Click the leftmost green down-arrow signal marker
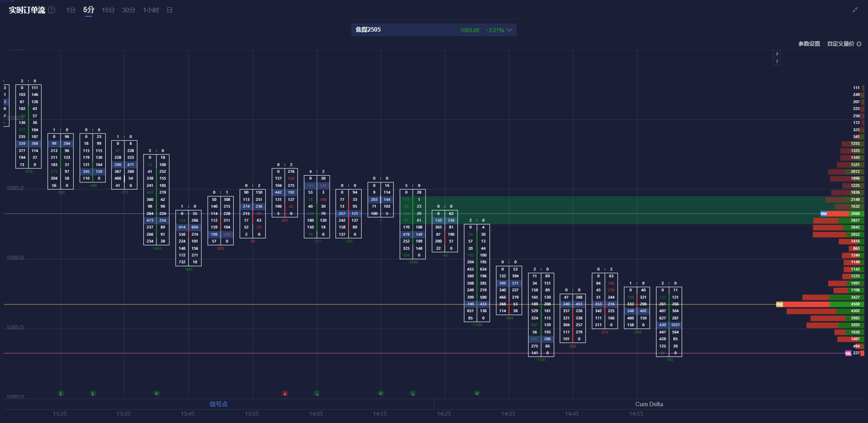This screenshot has width=868, height=423. click(x=61, y=394)
